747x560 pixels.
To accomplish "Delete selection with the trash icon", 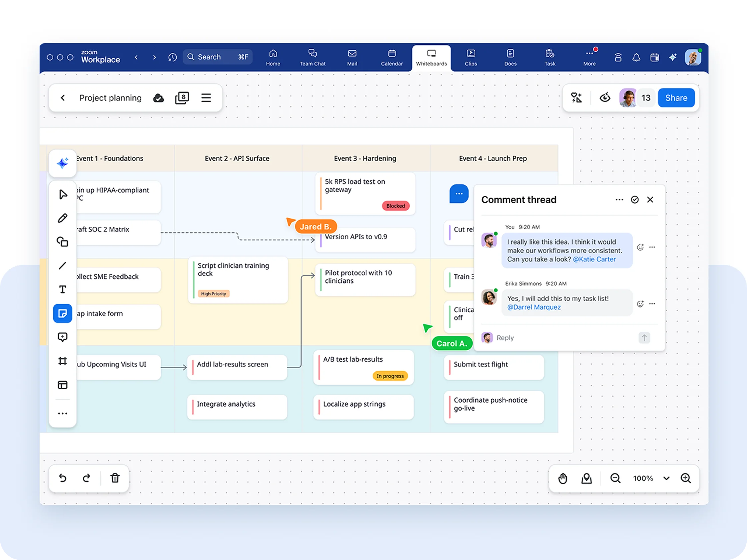I will [115, 478].
